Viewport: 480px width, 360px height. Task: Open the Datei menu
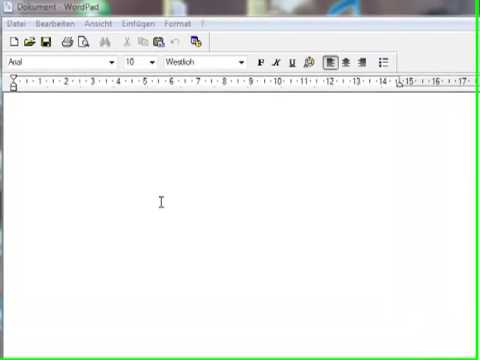[x=16, y=24]
